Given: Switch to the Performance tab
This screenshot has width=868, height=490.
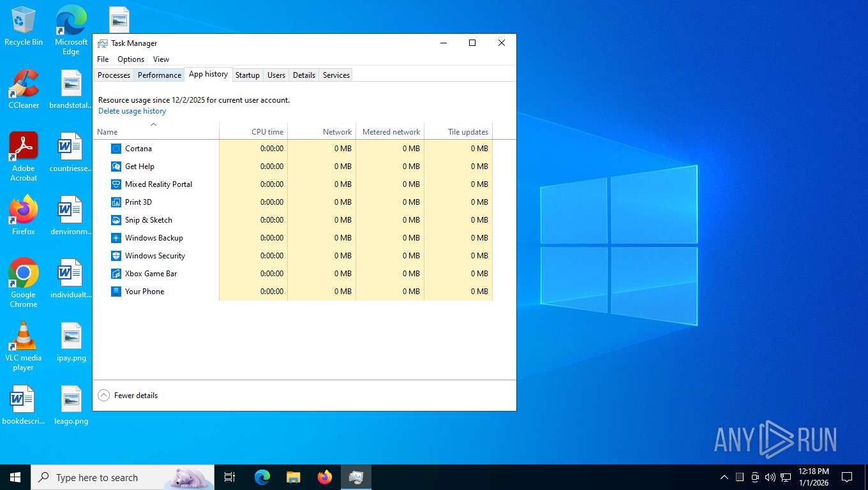Looking at the screenshot, I should click(160, 75).
